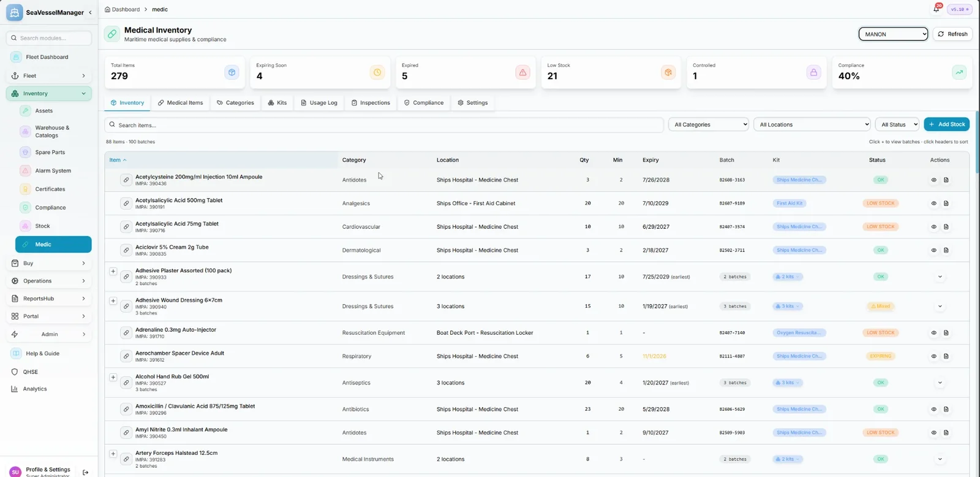Click the Expiring Soon clock icon

(x=377, y=72)
